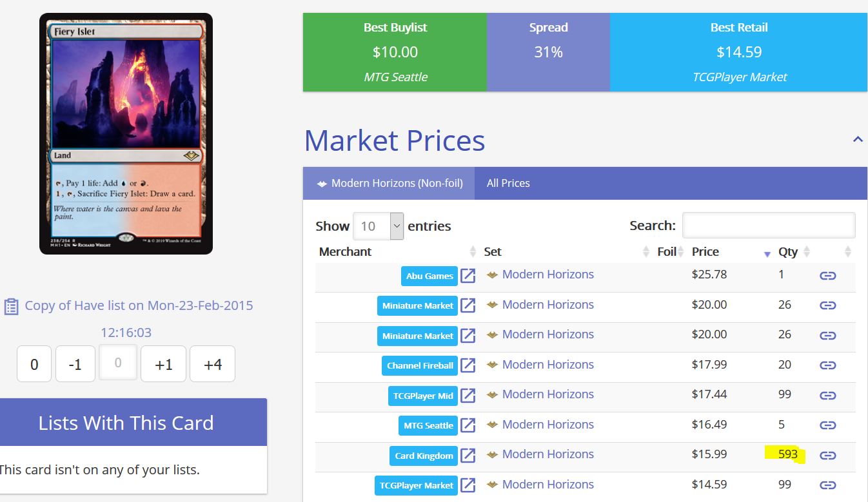The height and width of the screenshot is (502, 868).
Task: Click the Search input field
Action: pyautogui.click(x=769, y=226)
